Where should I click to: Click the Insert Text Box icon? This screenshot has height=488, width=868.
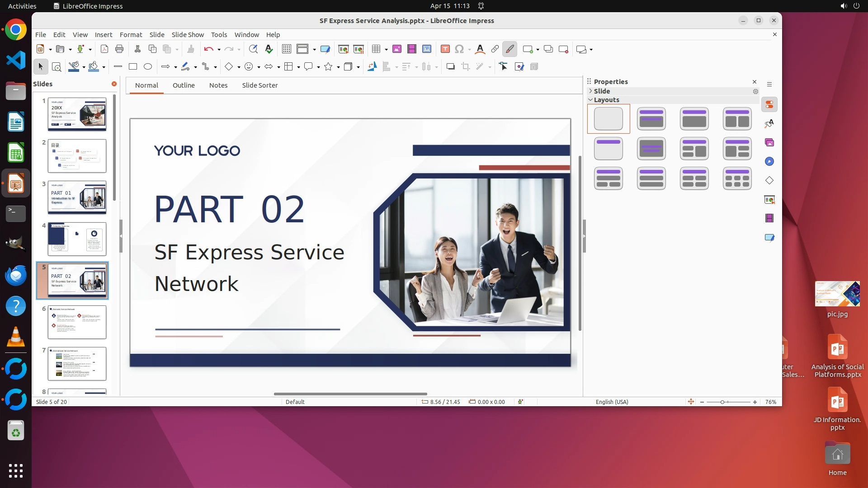pos(445,49)
